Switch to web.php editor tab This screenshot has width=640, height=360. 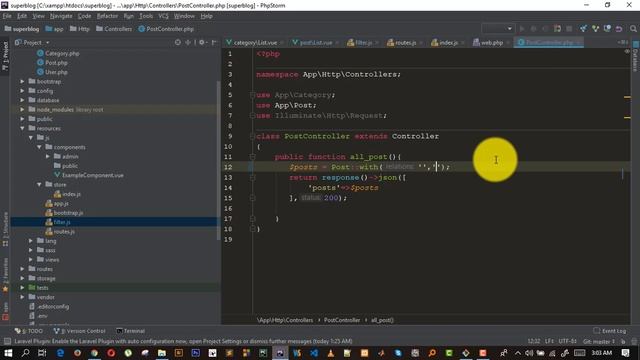point(488,42)
